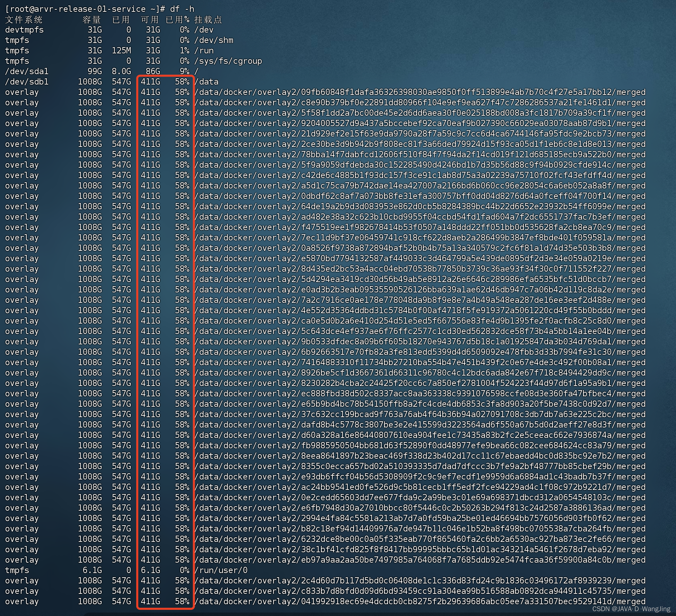Click overlay path starting 5c643dce4ef9
This screenshot has width=676, height=616.
click(420, 331)
